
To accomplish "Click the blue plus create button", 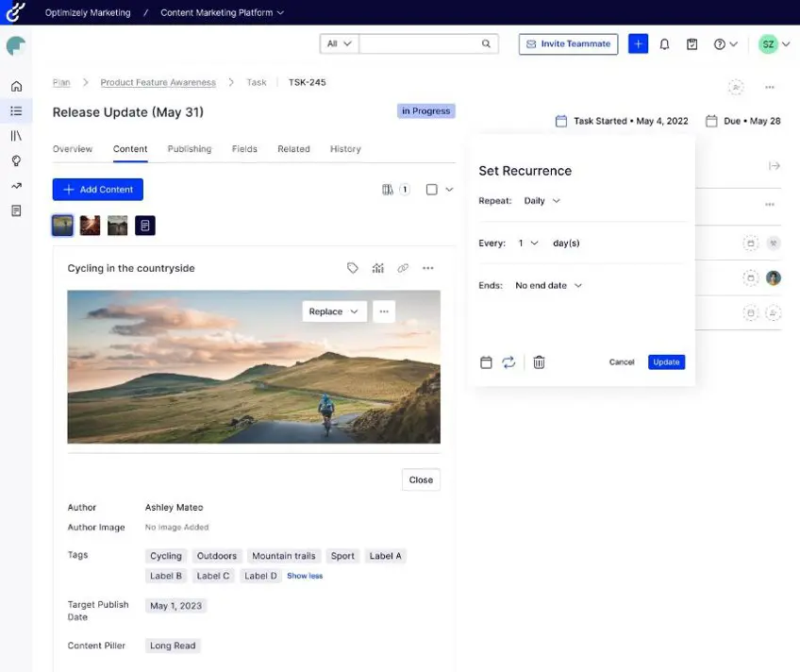I will click(638, 43).
